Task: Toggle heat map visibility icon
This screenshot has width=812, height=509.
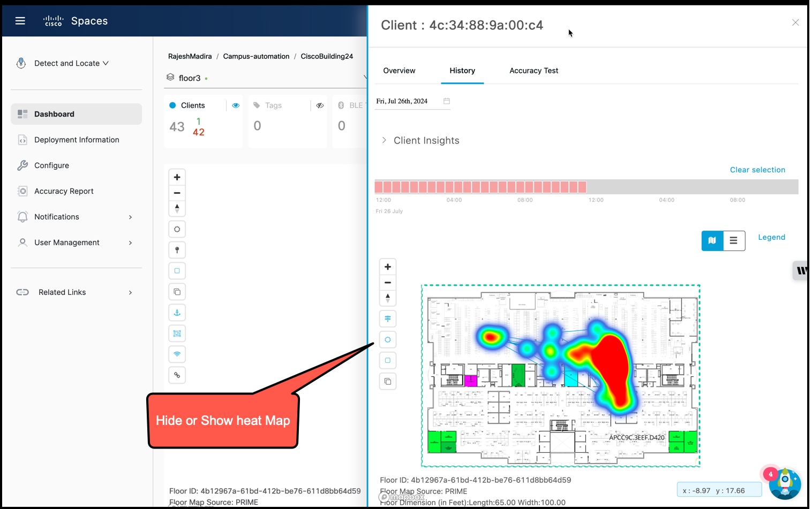Action: 388,339
